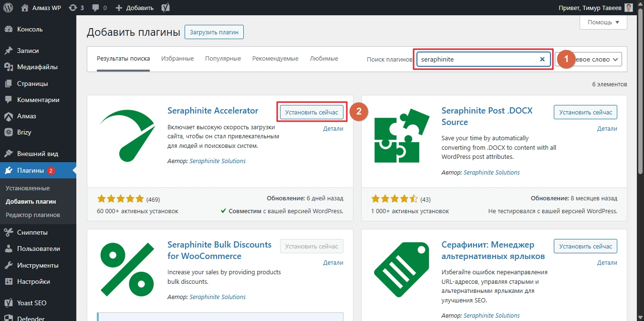Click the Загрузить плагин button
Viewport: 644px width, 321px height.
214,32
